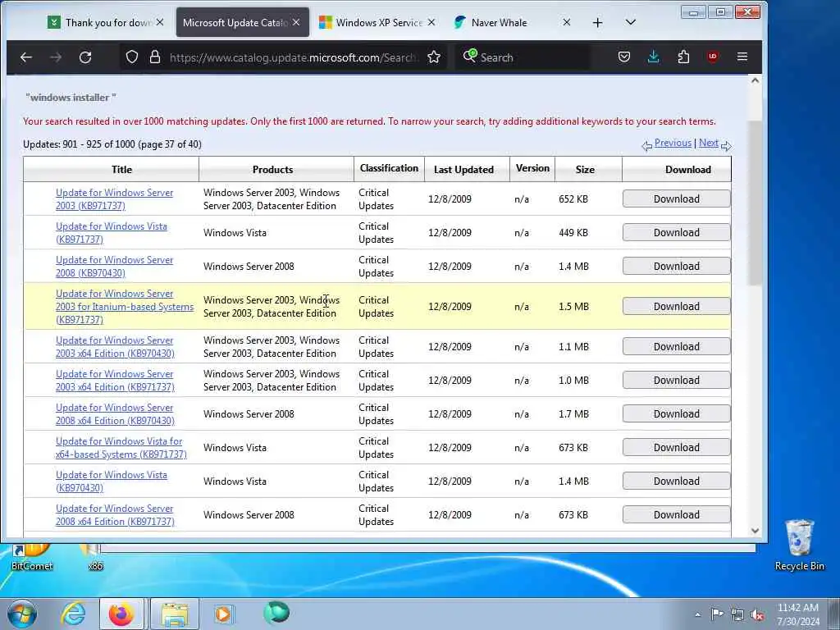
Task: Open the Action Center flag icon
Action: pos(717,614)
